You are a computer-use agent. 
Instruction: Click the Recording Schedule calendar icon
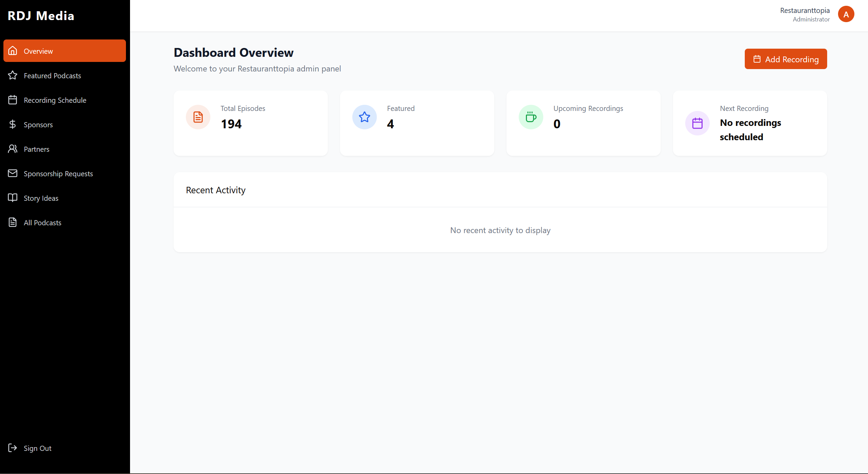tap(13, 100)
